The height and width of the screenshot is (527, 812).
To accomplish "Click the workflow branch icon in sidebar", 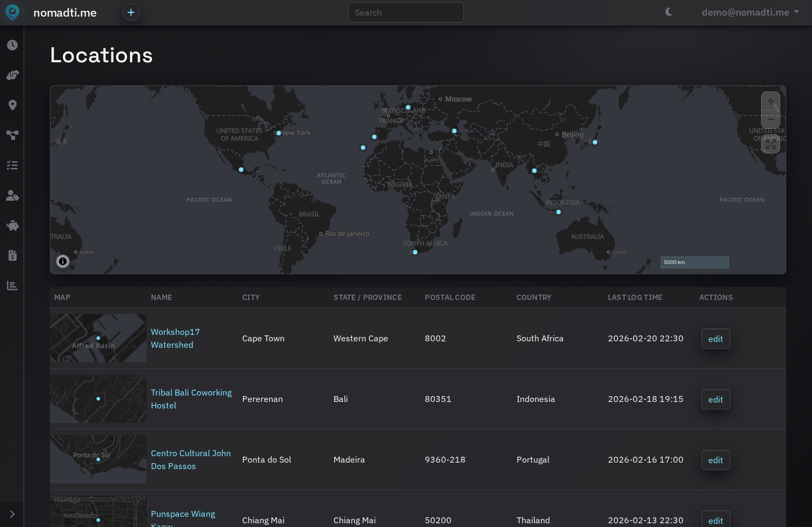I will [x=12, y=135].
